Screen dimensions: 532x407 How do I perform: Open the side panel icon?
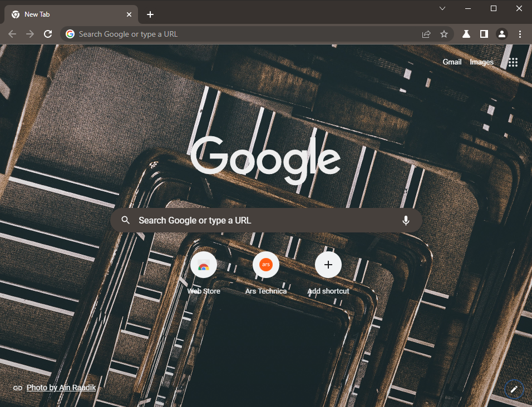[484, 34]
